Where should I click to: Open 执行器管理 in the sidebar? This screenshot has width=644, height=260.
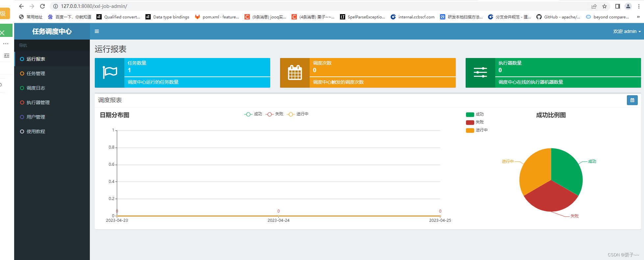(52, 102)
